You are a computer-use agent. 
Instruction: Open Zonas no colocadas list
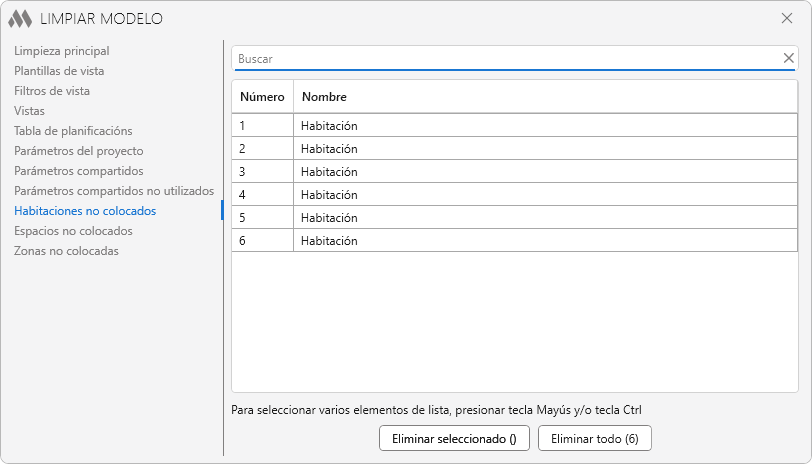tap(66, 251)
